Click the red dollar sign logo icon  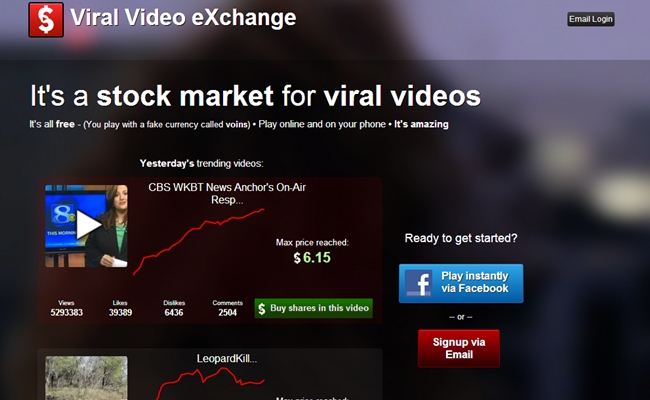coord(46,19)
